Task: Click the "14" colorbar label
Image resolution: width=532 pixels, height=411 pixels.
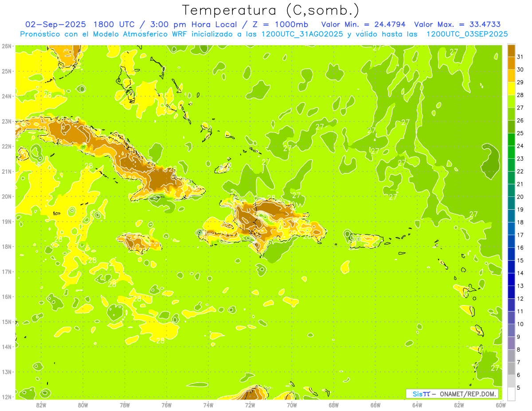Action: point(520,273)
